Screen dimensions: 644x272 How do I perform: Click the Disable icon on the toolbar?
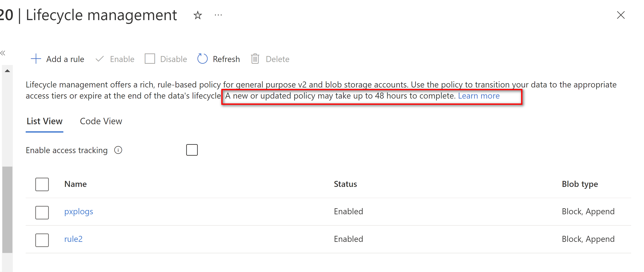(150, 59)
